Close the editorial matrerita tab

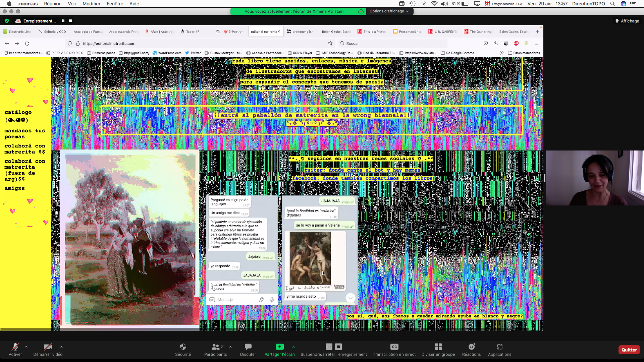pos(279,32)
